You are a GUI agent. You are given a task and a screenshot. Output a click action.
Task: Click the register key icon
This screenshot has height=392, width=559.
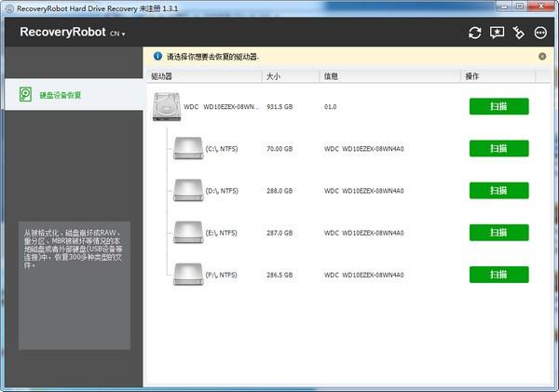pos(518,33)
